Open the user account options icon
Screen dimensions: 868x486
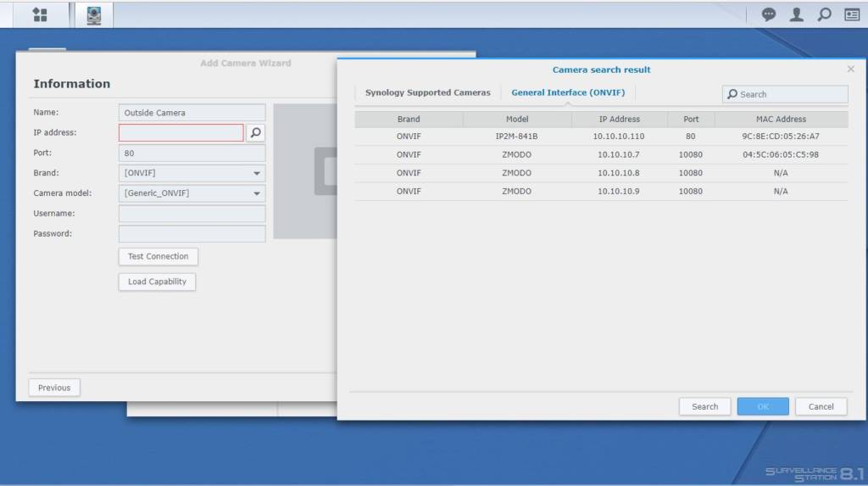[x=797, y=14]
